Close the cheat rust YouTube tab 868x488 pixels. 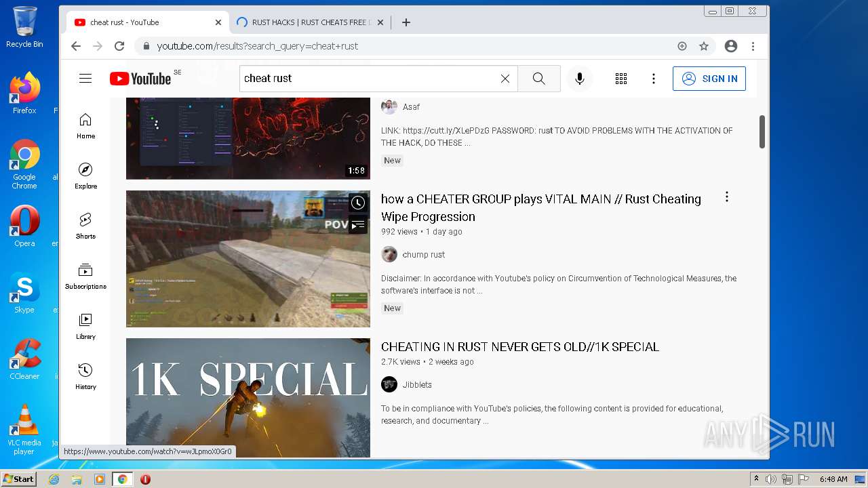218,22
